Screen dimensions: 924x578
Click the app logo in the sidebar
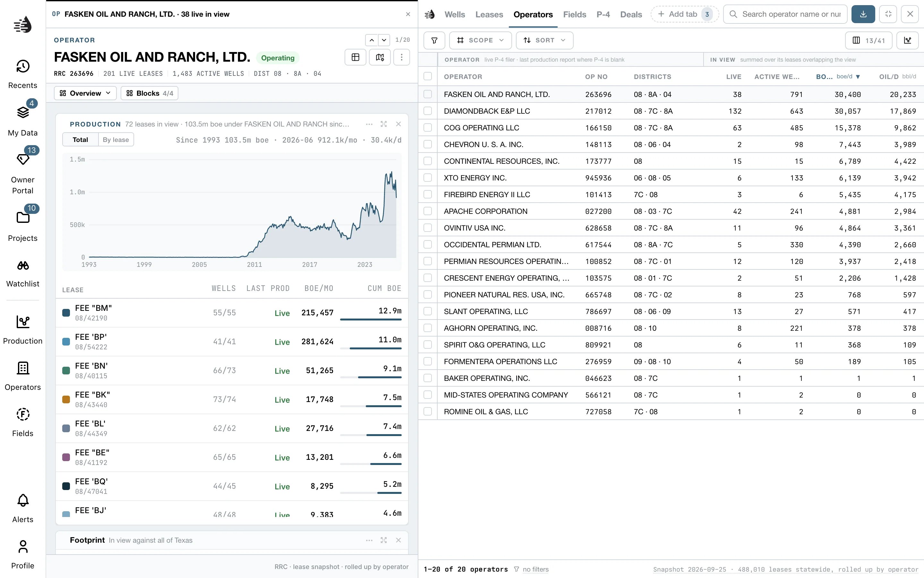click(x=22, y=24)
